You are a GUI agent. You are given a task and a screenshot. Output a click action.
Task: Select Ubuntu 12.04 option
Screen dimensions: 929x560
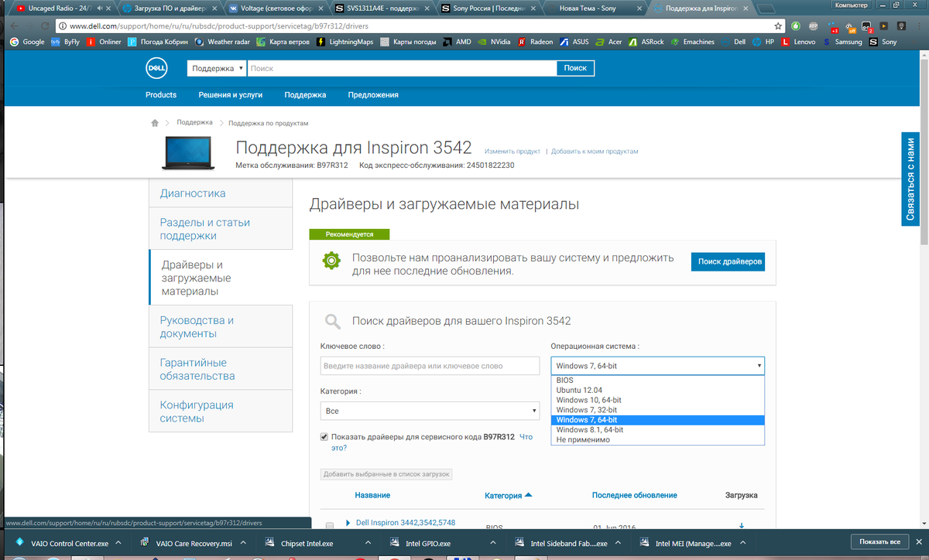click(658, 390)
